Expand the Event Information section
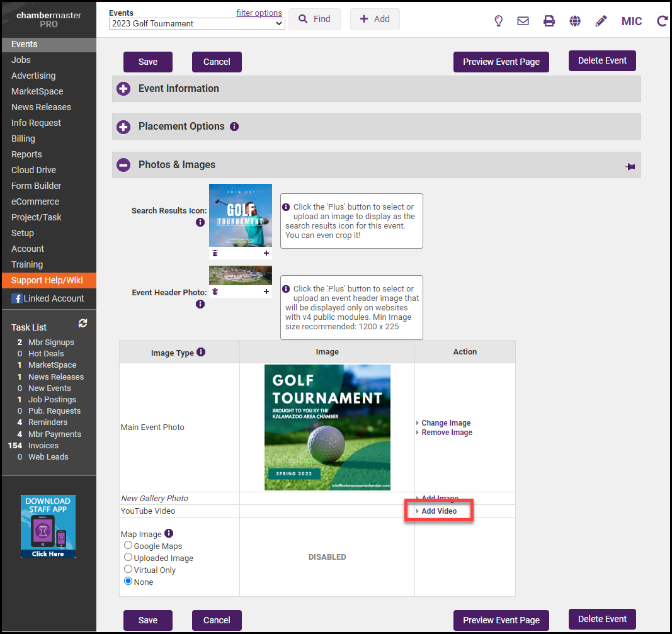 123,89
